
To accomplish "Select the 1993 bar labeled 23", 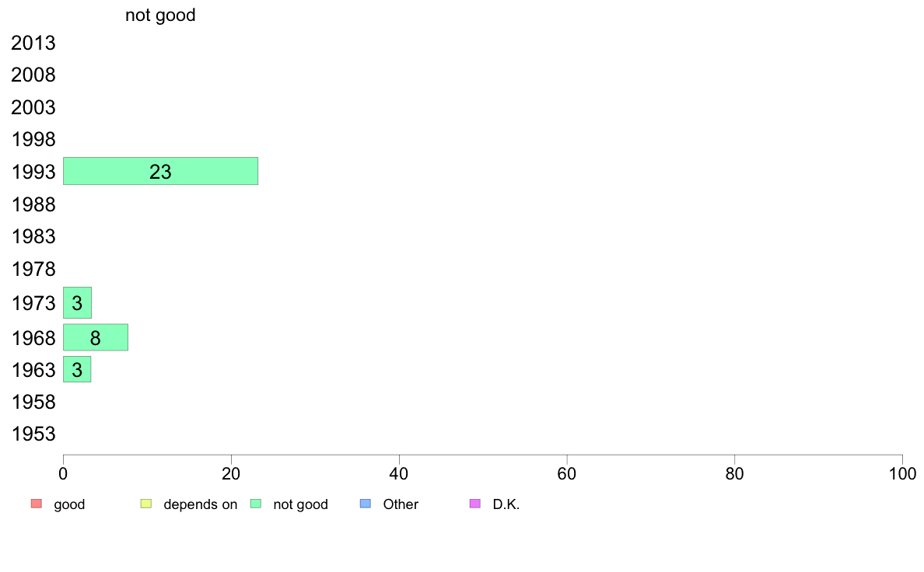I will [x=160, y=171].
